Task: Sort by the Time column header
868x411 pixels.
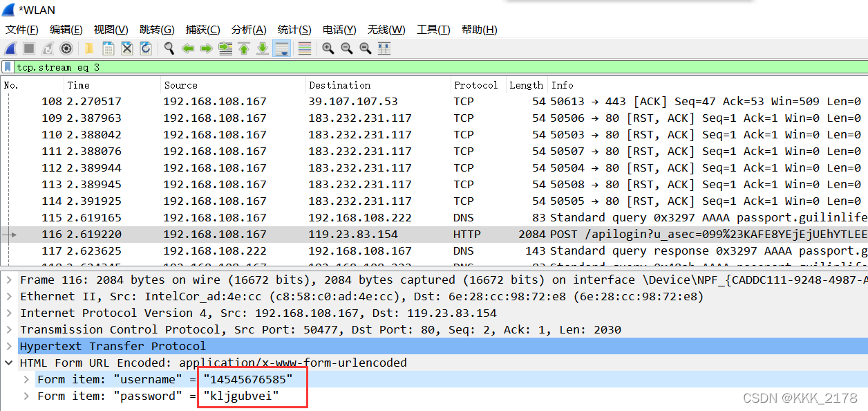Action: point(112,85)
